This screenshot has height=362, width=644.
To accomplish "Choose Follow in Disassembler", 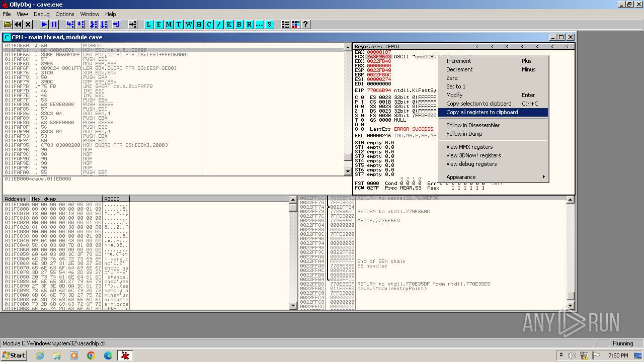I will (493, 125).
